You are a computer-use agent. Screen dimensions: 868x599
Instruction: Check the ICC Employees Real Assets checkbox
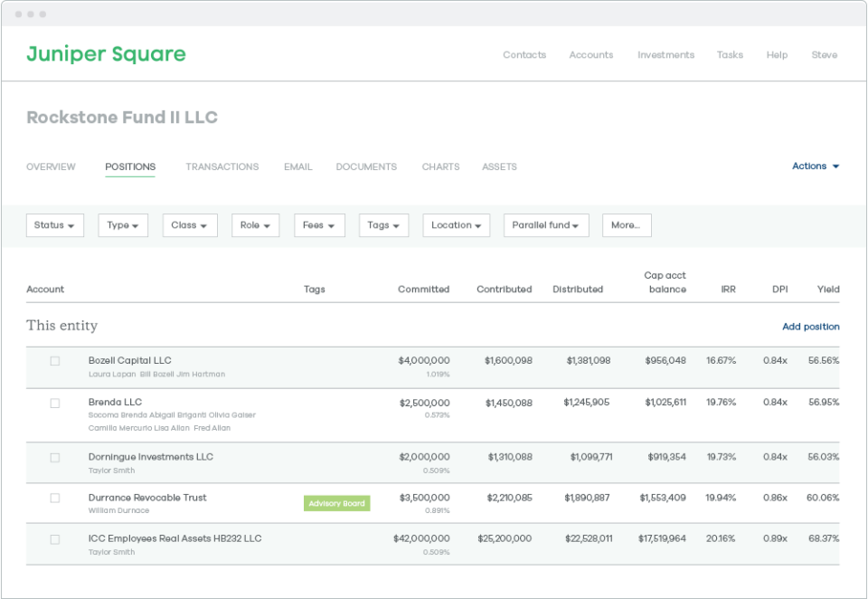(x=55, y=539)
